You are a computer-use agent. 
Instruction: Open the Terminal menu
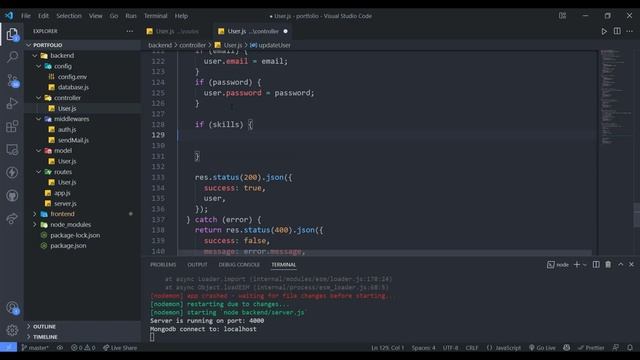[156, 16]
